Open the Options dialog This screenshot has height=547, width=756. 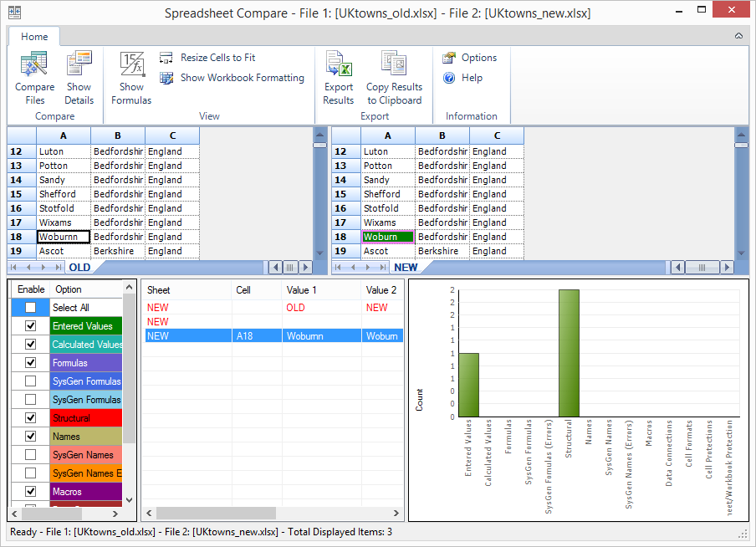tap(470, 57)
